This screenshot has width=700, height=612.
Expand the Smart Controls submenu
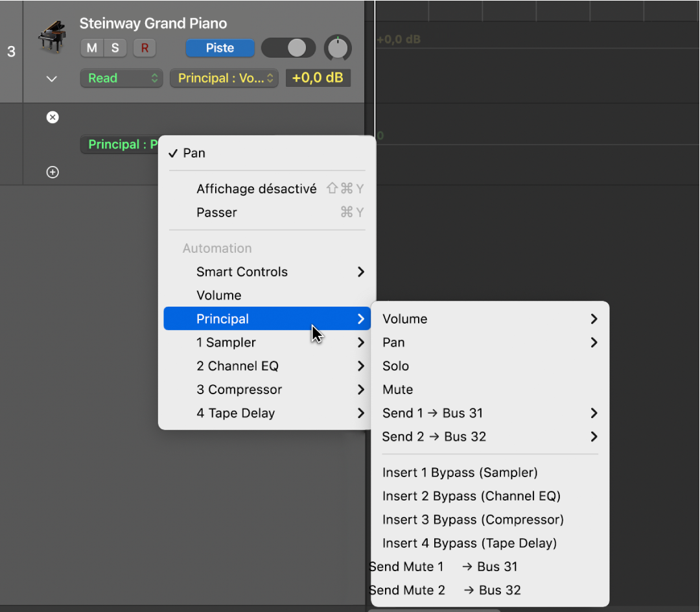pyautogui.click(x=267, y=272)
